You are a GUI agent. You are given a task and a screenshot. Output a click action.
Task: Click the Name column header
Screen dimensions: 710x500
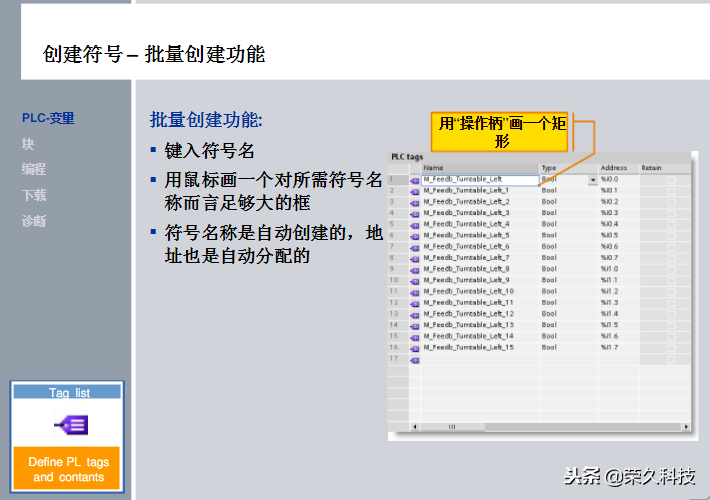(480, 168)
